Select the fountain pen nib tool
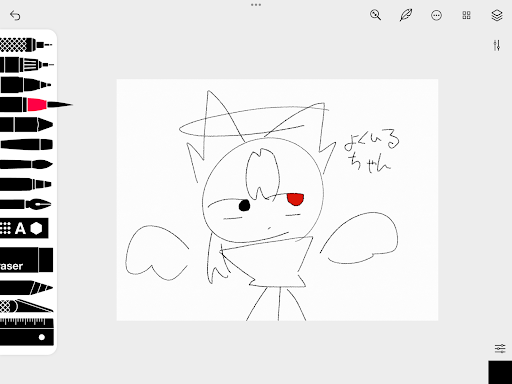Viewport: 512px width, 384px height. pos(26,204)
